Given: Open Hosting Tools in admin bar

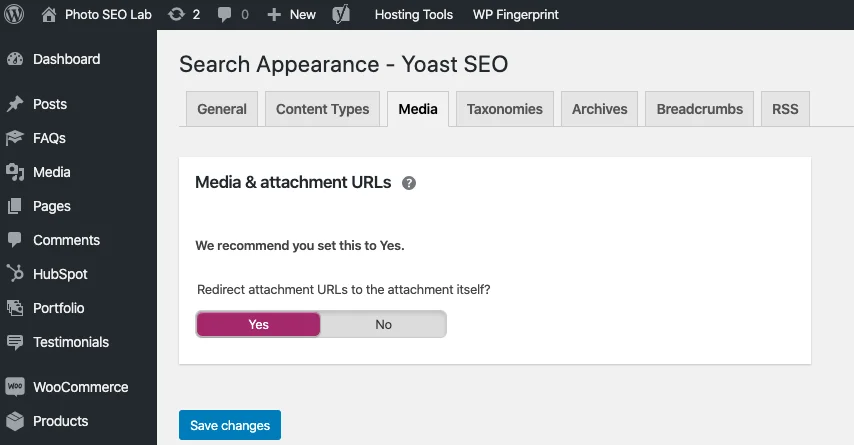Looking at the screenshot, I should (x=413, y=15).
